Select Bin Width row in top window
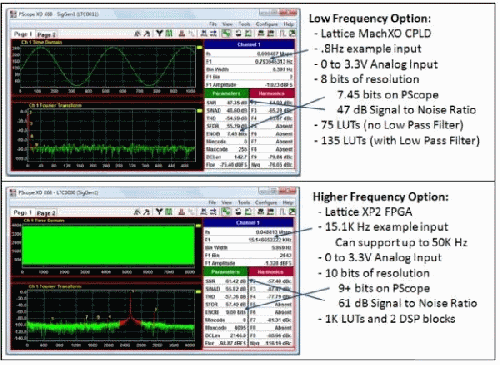This screenshot has height=365, width=500. (249, 69)
